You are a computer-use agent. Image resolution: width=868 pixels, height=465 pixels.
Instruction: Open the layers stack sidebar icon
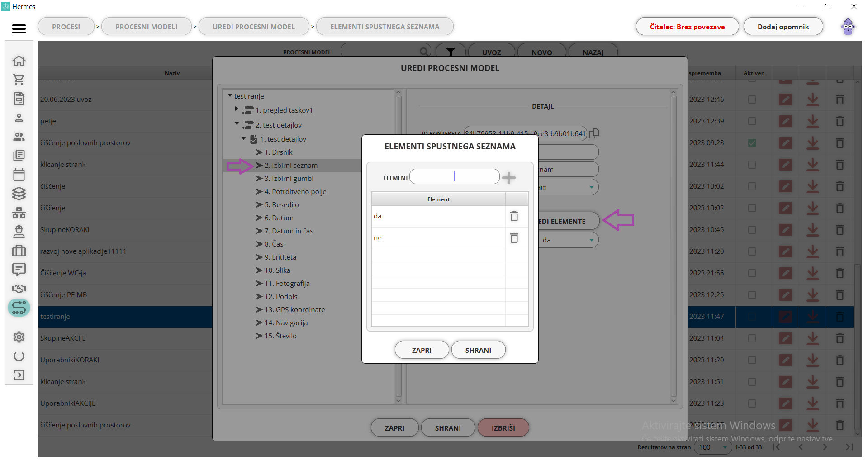(19, 194)
